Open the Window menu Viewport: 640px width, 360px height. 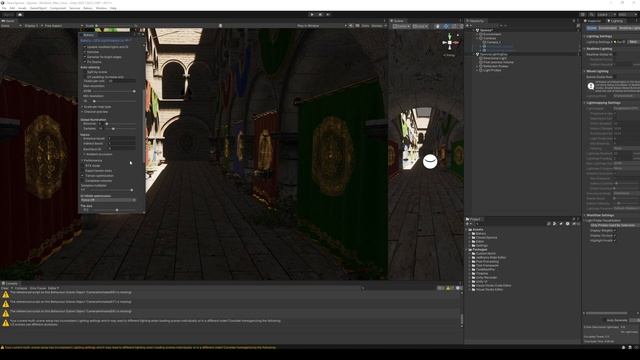(x=101, y=8)
